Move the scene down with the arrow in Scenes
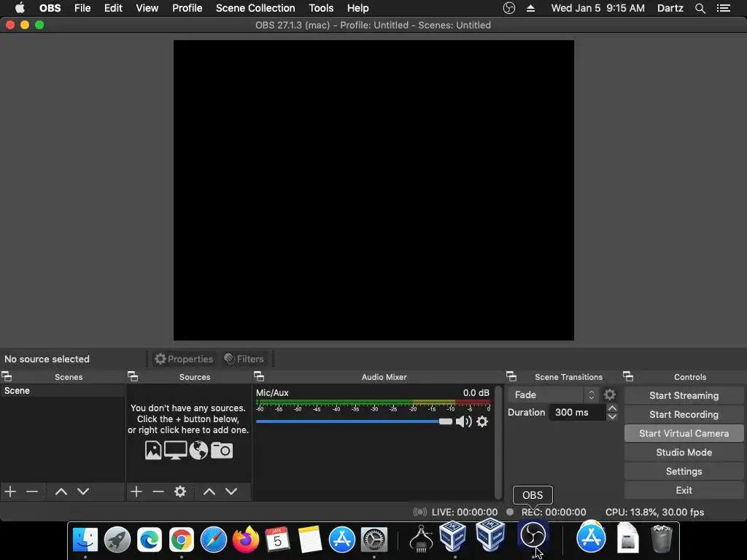Viewport: 747px width, 560px height. point(83,491)
